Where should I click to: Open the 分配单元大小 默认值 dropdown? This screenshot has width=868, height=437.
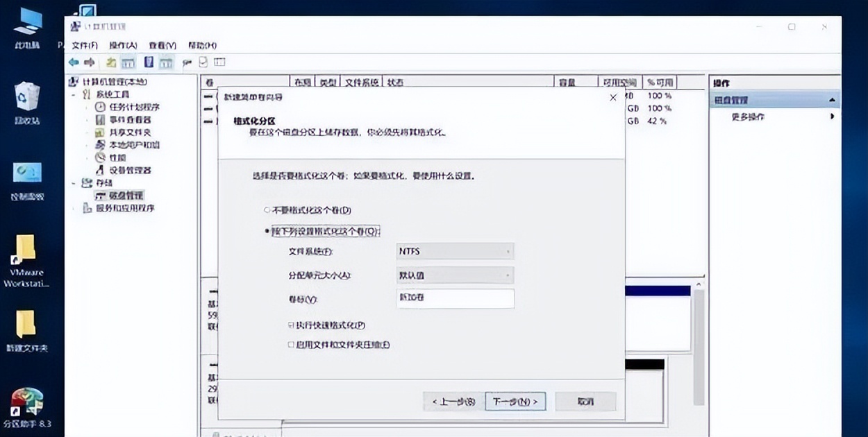click(454, 275)
